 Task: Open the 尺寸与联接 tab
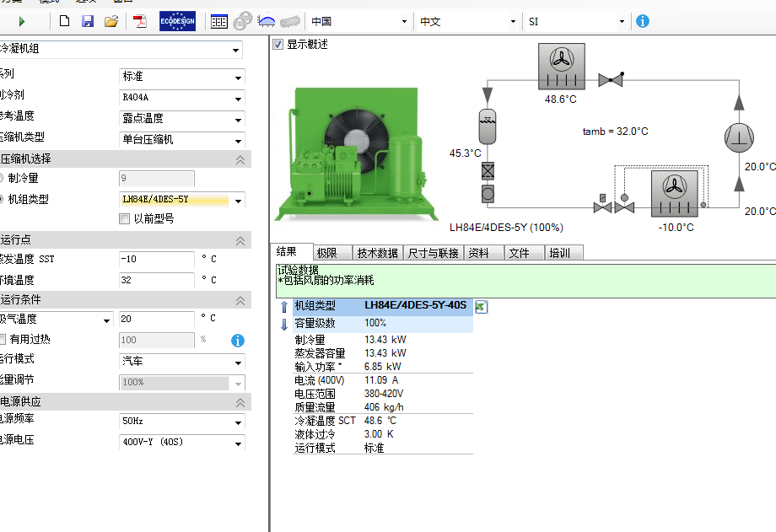434,253
